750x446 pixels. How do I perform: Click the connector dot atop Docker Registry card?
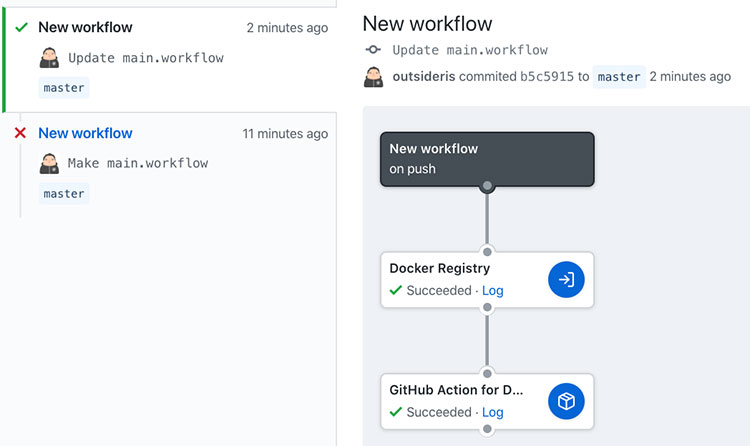pyautogui.click(x=487, y=252)
